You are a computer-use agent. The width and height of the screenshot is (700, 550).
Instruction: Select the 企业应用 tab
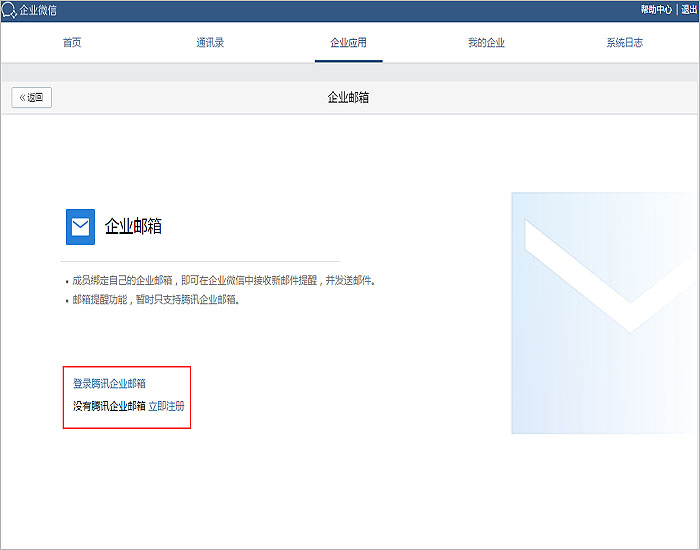point(348,43)
